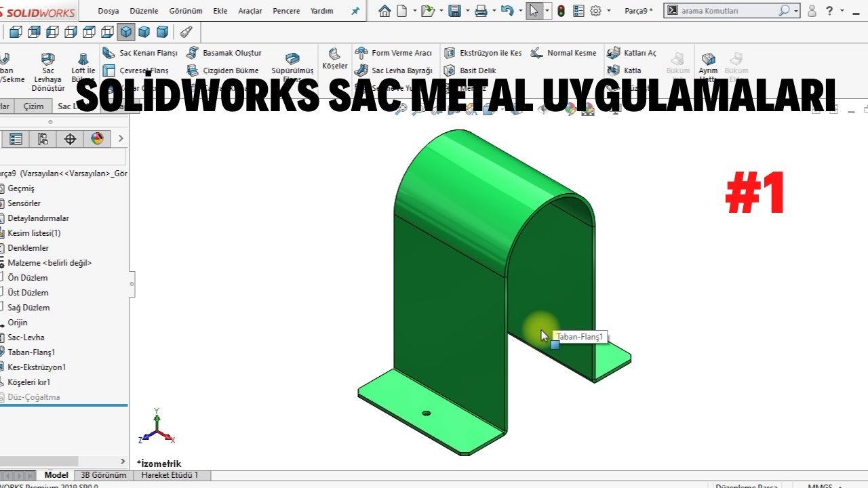Open the Select tool dropdown arrow
This screenshot has height=488, width=868.
point(547,11)
